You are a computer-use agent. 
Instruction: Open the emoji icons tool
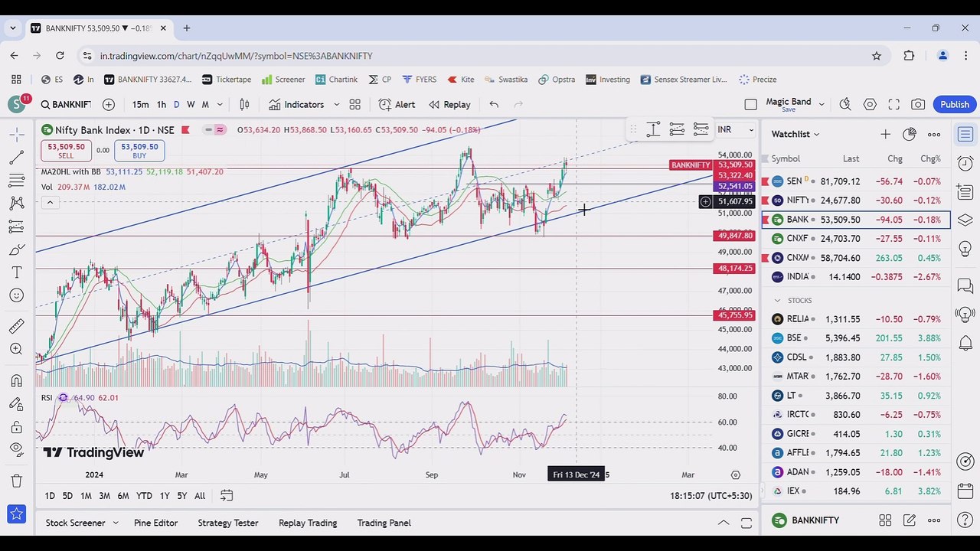point(16,295)
